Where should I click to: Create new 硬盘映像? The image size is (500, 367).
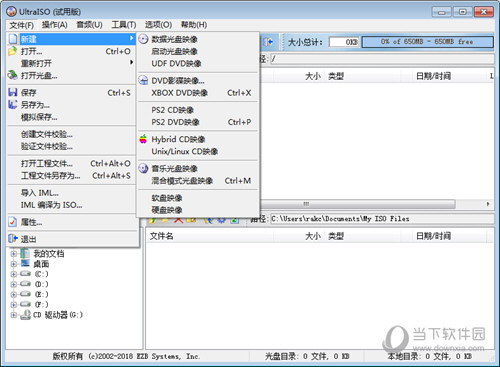tap(198, 210)
